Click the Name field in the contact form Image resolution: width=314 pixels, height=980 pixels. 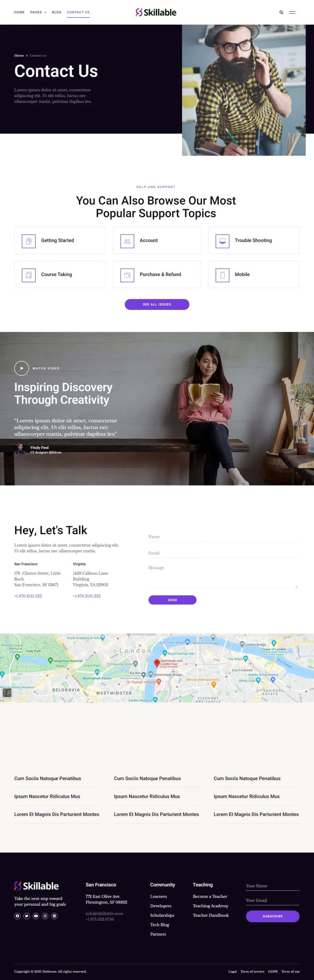223,537
